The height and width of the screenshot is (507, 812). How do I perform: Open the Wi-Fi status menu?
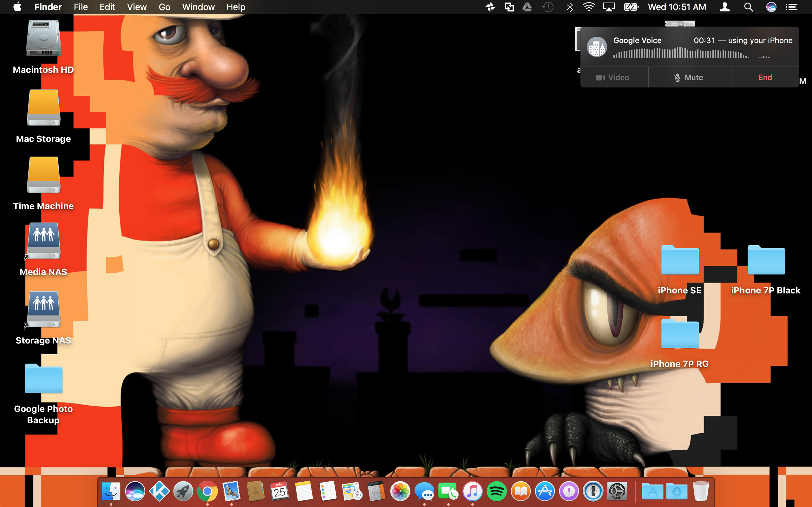(x=588, y=7)
